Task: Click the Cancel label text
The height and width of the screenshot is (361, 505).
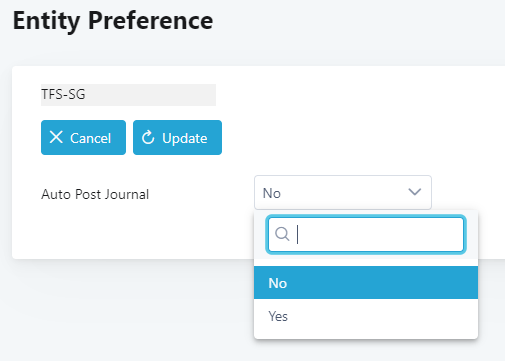Action: point(90,138)
